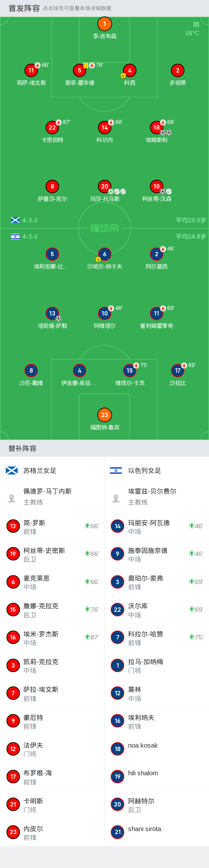Open substitute 简-罗斯 number 13 row
The image size is (209, 868).
click(x=52, y=526)
